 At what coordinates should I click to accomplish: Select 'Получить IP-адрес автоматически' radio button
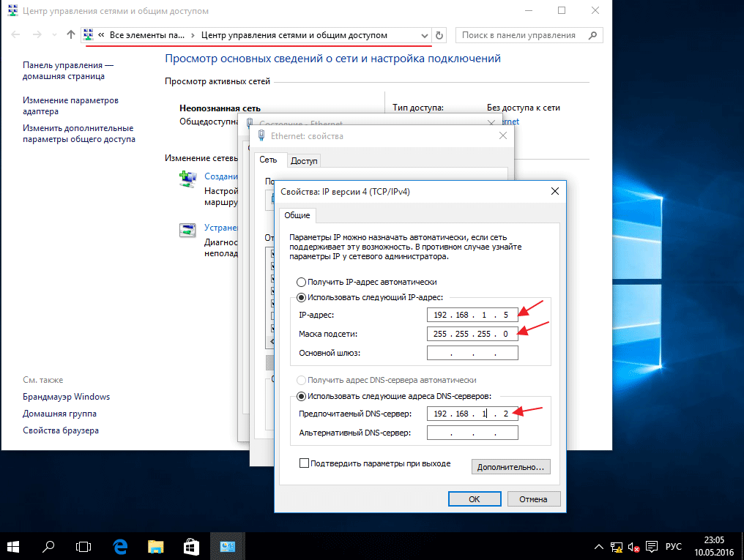click(300, 283)
